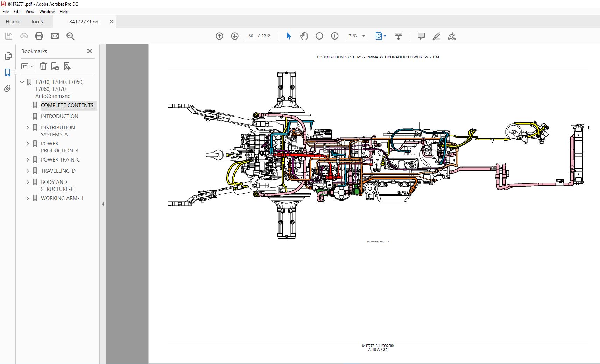Click the Send by email envelope icon
Viewport: 600px width, 364px height.
[x=55, y=36]
